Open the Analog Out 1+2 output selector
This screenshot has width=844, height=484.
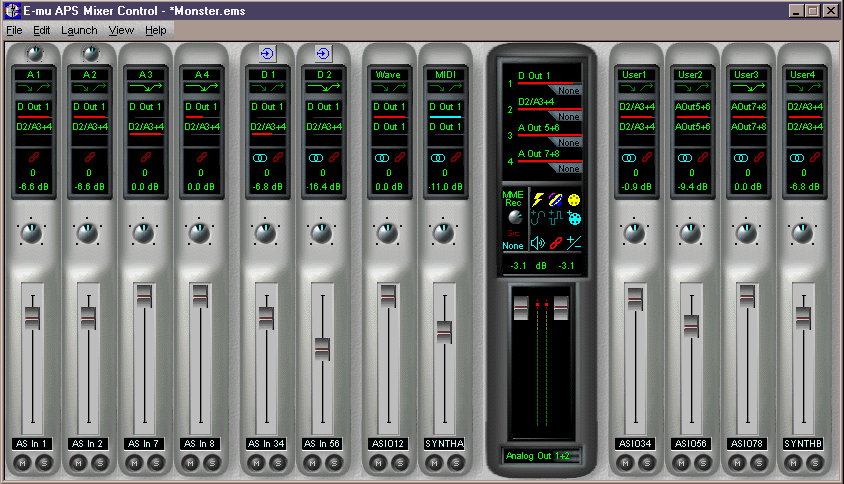(x=542, y=456)
